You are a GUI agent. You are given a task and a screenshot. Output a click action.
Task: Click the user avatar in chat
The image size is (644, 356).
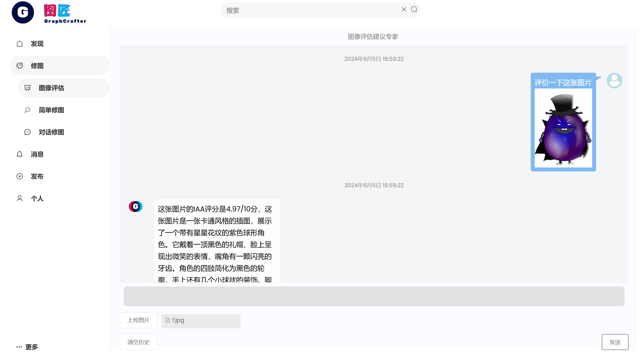coord(614,81)
